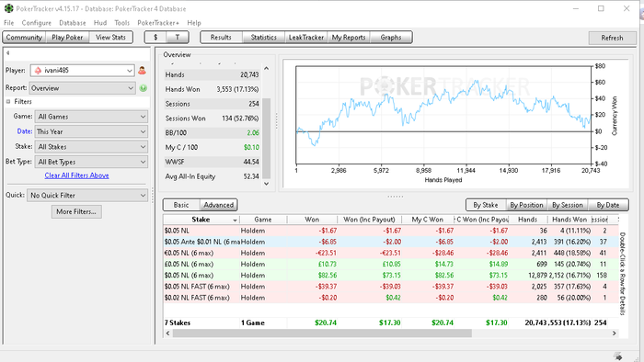This screenshot has height=362, width=644.
Task: Open the Player dropdown ivani485
Action: 82,71
